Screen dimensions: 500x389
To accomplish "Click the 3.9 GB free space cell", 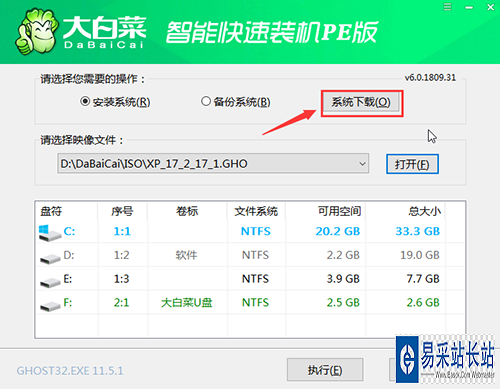I will coord(343,279).
